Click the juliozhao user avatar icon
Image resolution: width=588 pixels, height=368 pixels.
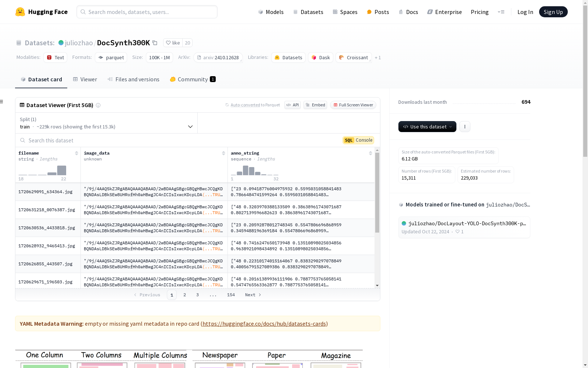pyautogui.click(x=61, y=43)
